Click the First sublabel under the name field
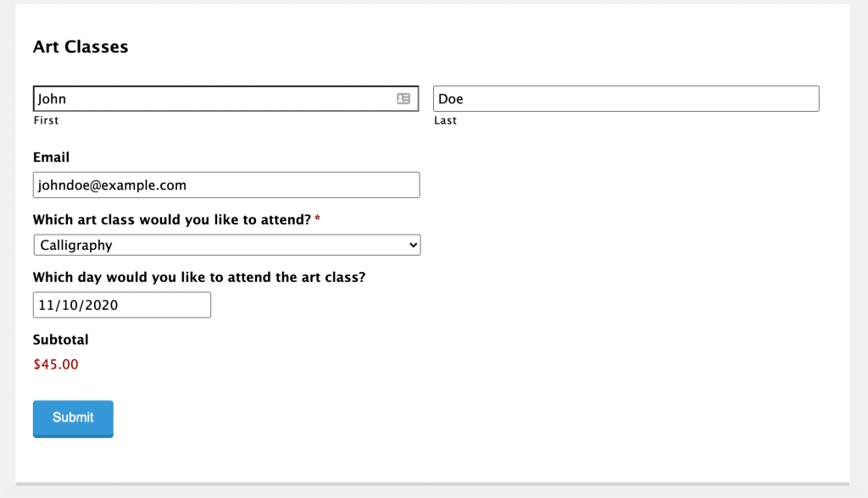868x498 pixels. [x=46, y=120]
